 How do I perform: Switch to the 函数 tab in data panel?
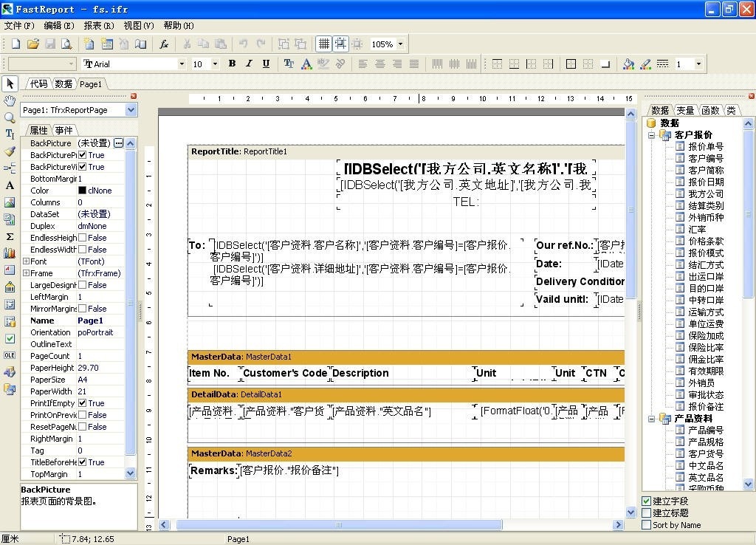710,111
